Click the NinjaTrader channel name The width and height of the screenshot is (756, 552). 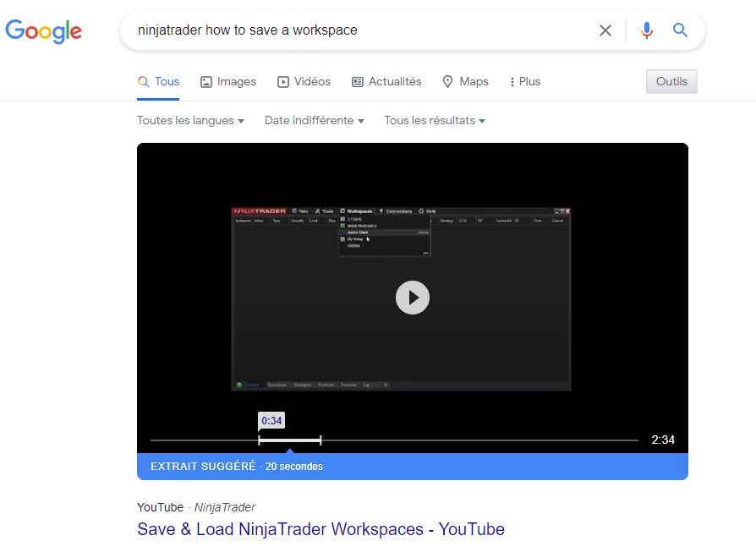coord(225,507)
